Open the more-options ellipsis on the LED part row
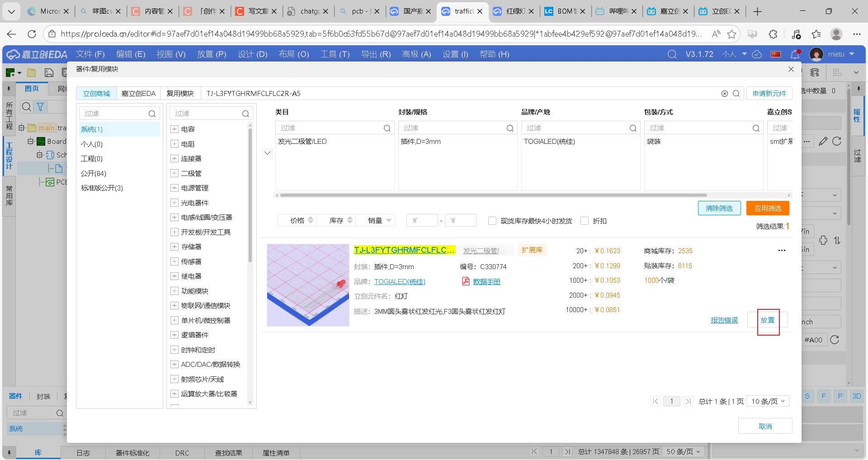Screen dimensions: 868x460 coord(782,250)
